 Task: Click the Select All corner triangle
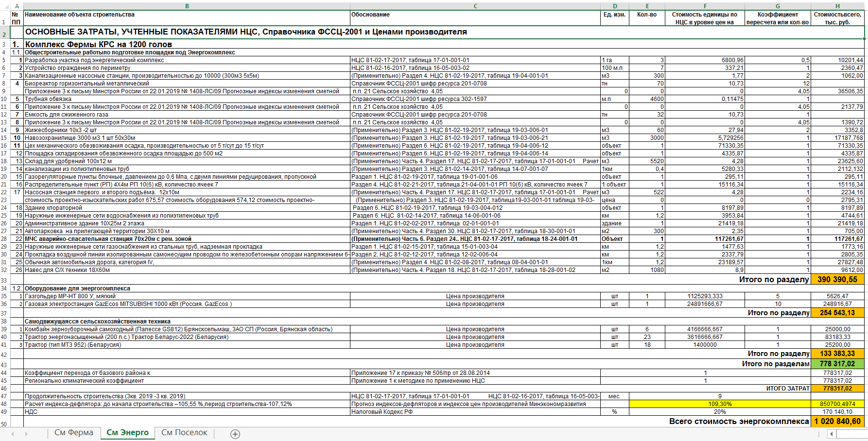pyautogui.click(x=4, y=6)
